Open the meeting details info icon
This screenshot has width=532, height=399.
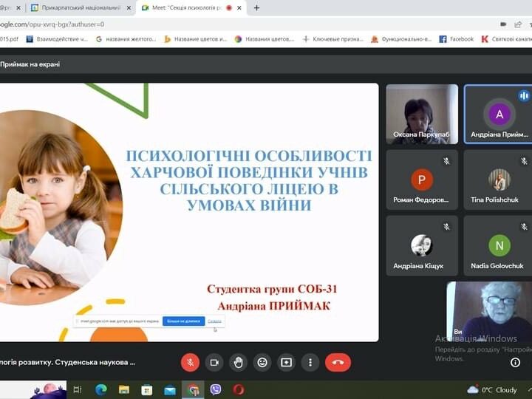click(x=515, y=362)
